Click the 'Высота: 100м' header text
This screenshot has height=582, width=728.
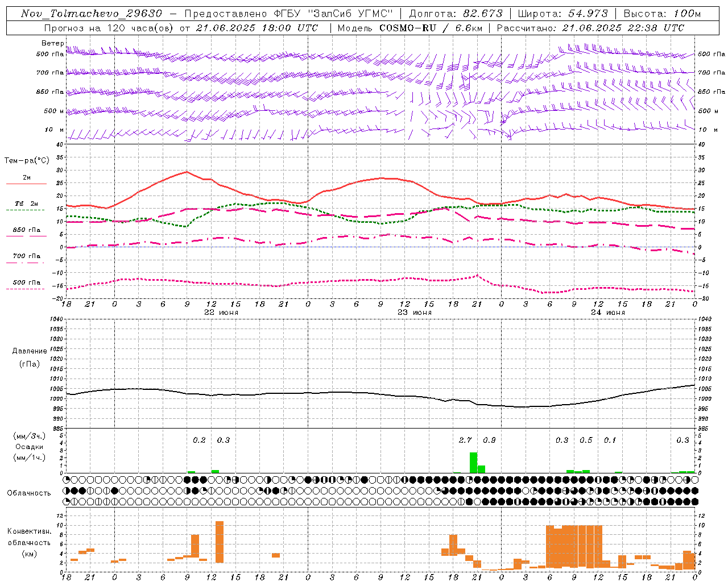pyautogui.click(x=663, y=14)
